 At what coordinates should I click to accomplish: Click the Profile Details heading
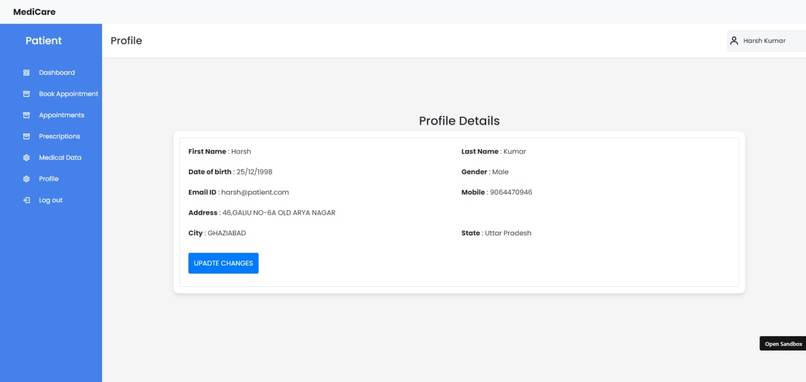point(459,121)
